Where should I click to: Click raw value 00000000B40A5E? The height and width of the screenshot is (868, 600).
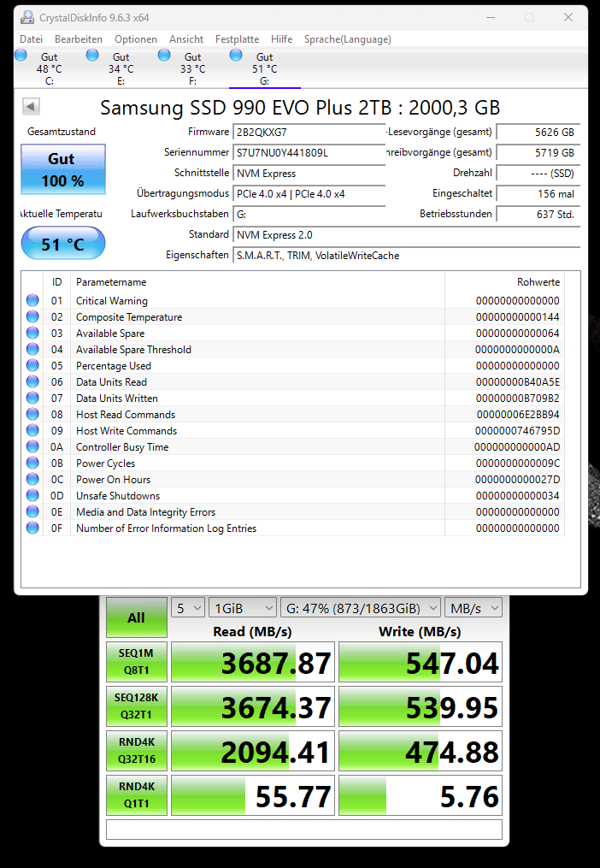pyautogui.click(x=518, y=382)
